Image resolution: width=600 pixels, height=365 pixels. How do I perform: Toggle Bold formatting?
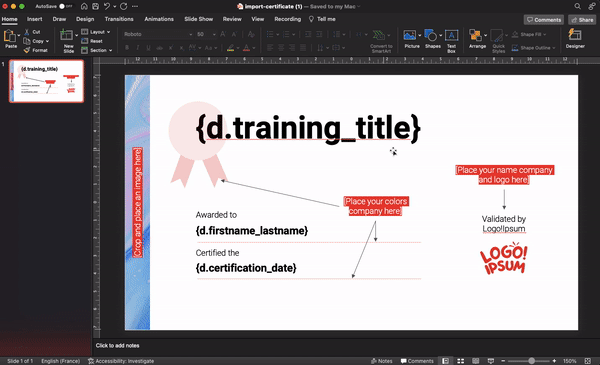coord(127,48)
